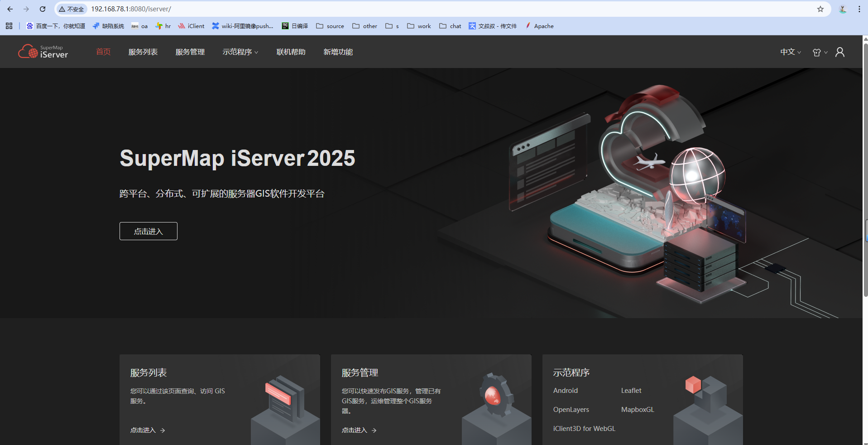Click the SuperMap iServer logo
Viewport: 868px width, 445px height.
point(43,52)
